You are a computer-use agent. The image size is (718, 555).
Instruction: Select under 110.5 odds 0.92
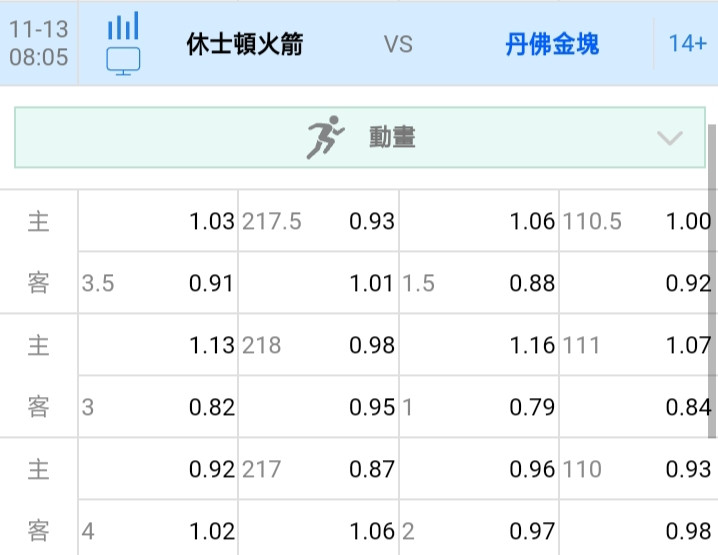coord(688,283)
